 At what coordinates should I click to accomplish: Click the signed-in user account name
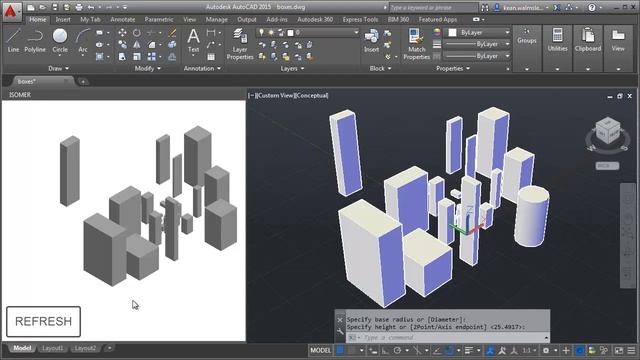pyautogui.click(x=523, y=7)
